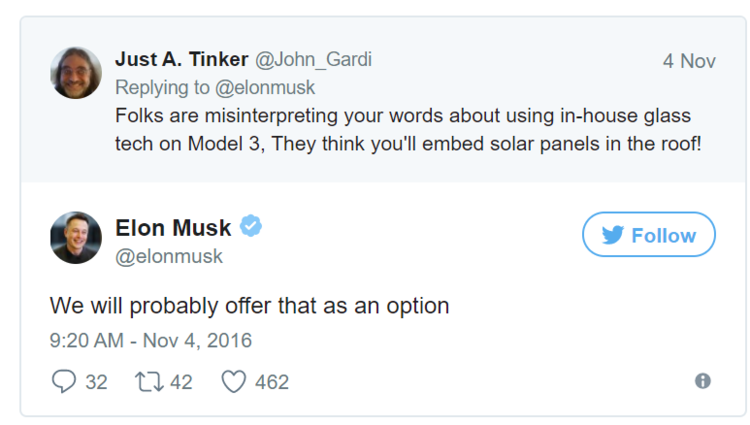This screenshot has width=750, height=425.
Task: View the 42 retweets count
Action: pos(181,382)
